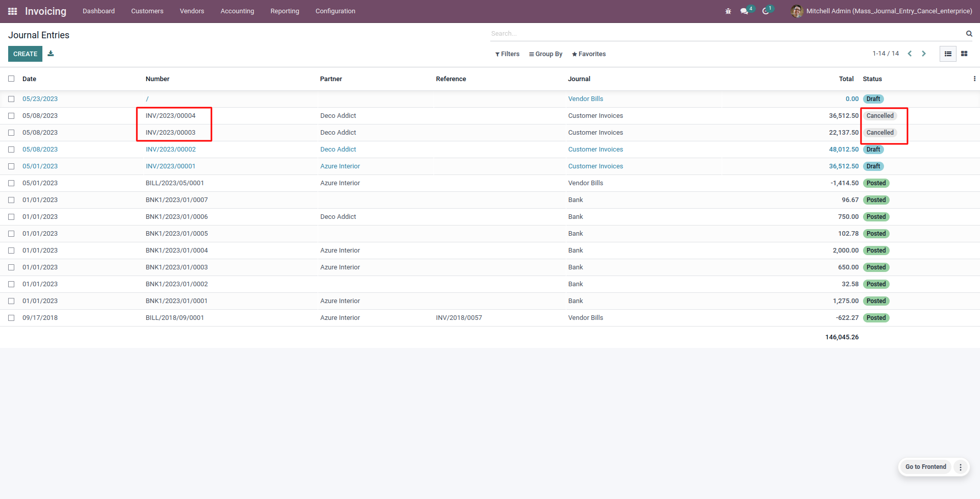Click Cancelled status of INV/2023/00003
The width and height of the screenshot is (980, 499).
tap(880, 133)
